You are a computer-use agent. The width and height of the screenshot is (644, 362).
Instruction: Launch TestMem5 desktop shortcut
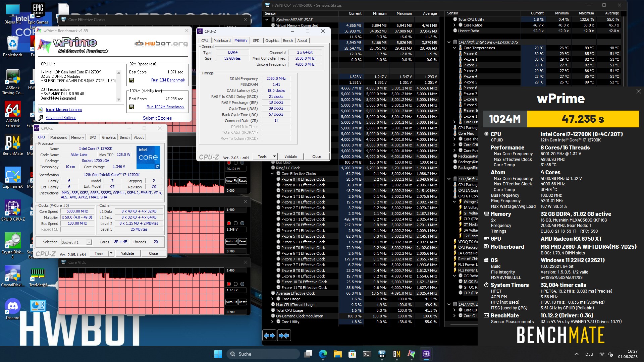click(38, 277)
